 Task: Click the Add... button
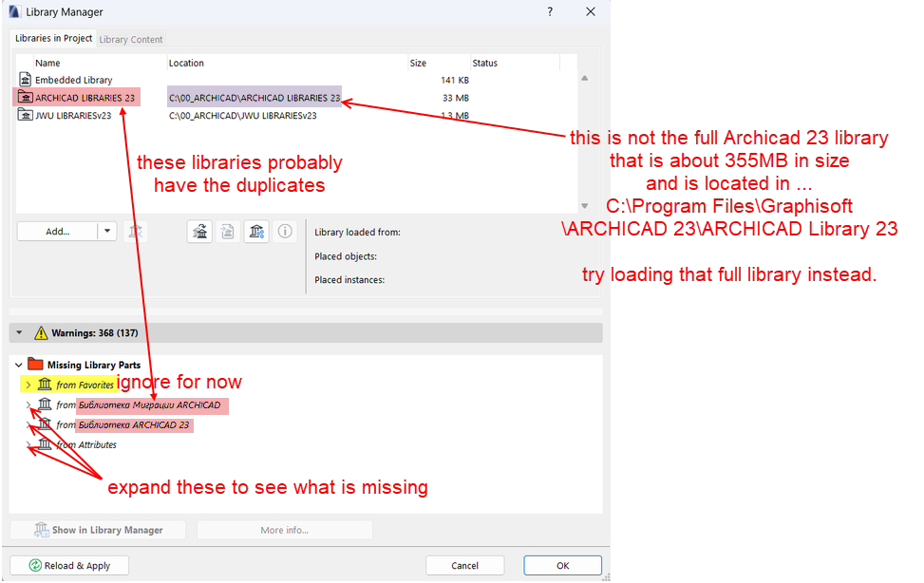58,231
